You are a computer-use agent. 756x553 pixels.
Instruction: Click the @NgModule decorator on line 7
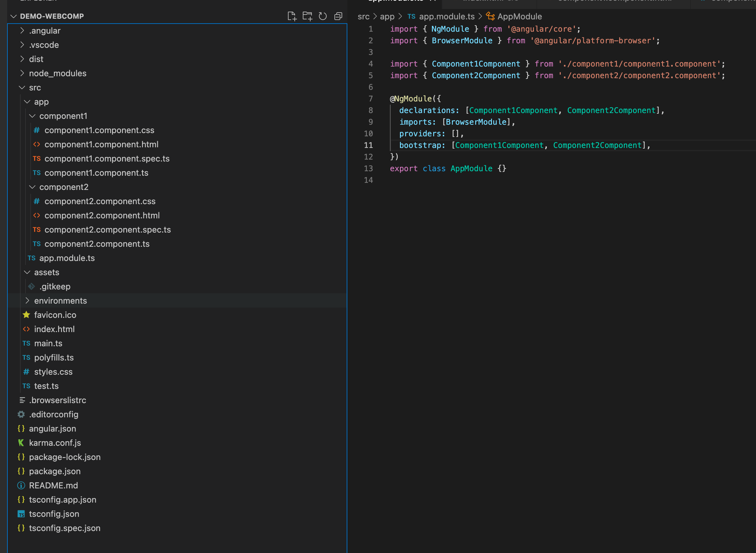[411, 99]
